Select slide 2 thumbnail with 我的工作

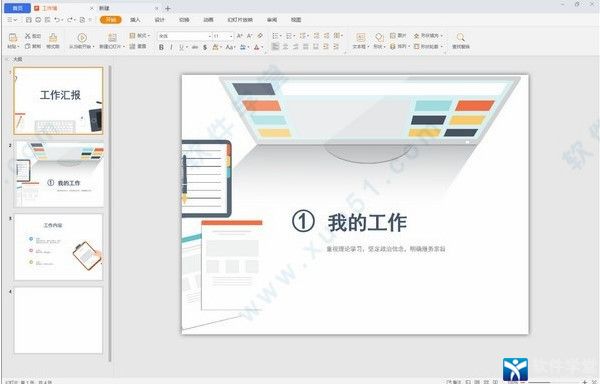[x=58, y=174]
